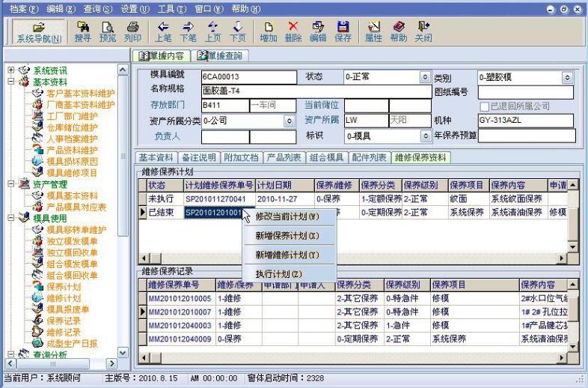Open 预览 print preview icon
588x388 pixels.
tap(108, 28)
